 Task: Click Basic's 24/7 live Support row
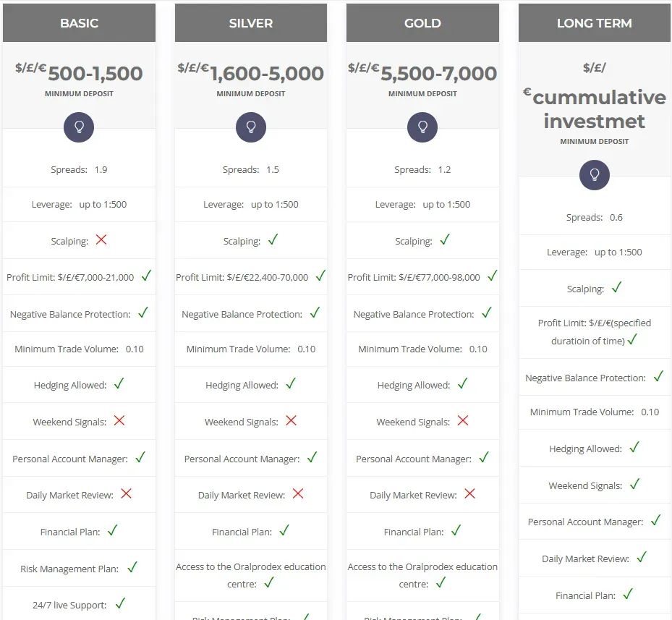point(69,605)
